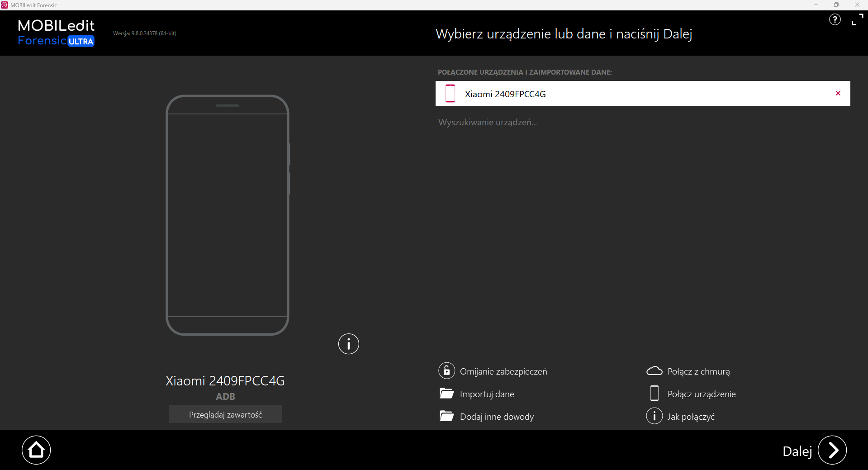
Task: Click the MOBILedit Forensic ULTRA logo
Action: [56, 33]
